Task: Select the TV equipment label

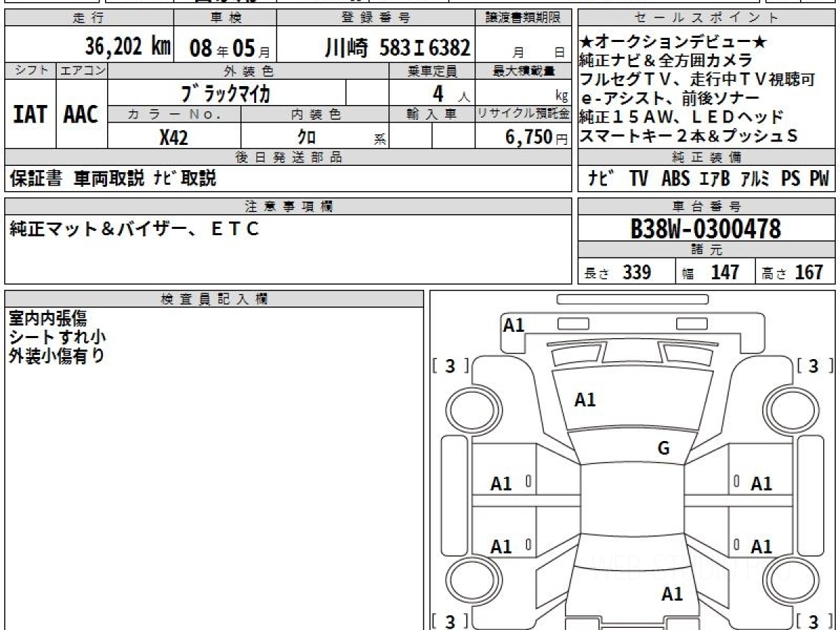Action: (638, 179)
